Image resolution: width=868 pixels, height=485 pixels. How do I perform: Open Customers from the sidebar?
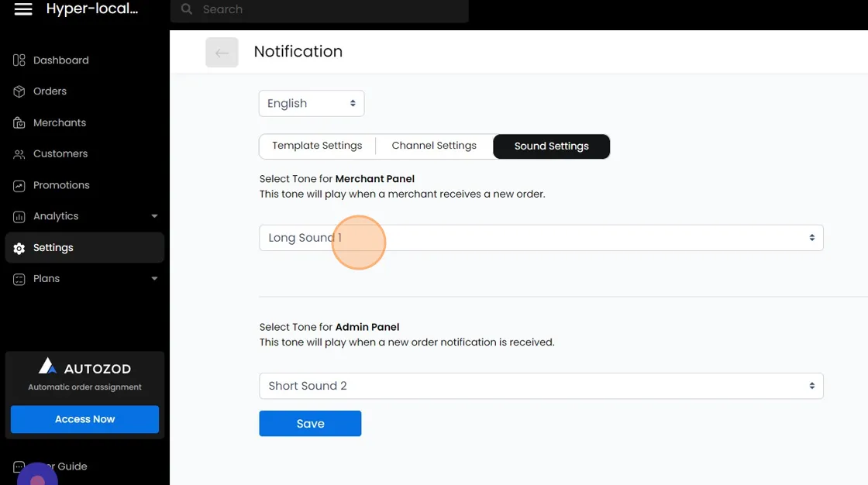(x=84, y=154)
